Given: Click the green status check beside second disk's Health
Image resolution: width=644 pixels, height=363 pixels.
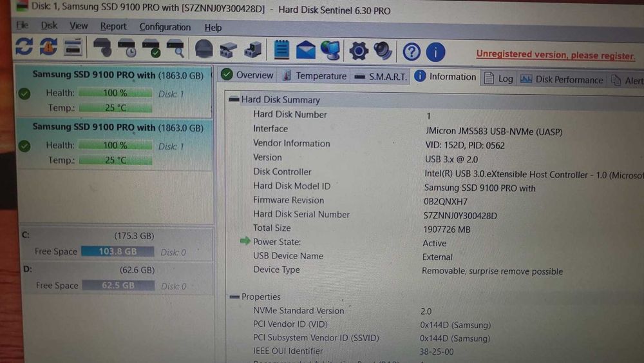Looking at the screenshot, I should (x=24, y=146).
